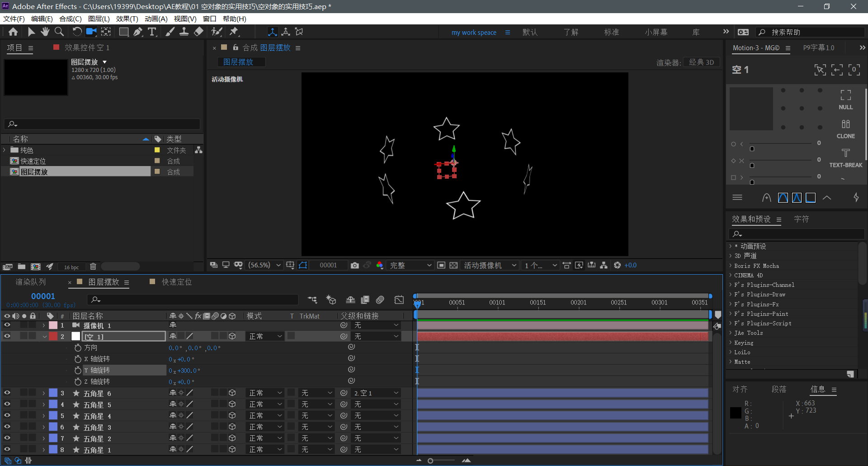Click the CLONE button in Motion-3
Screen dimensions: 868x466
[845, 129]
